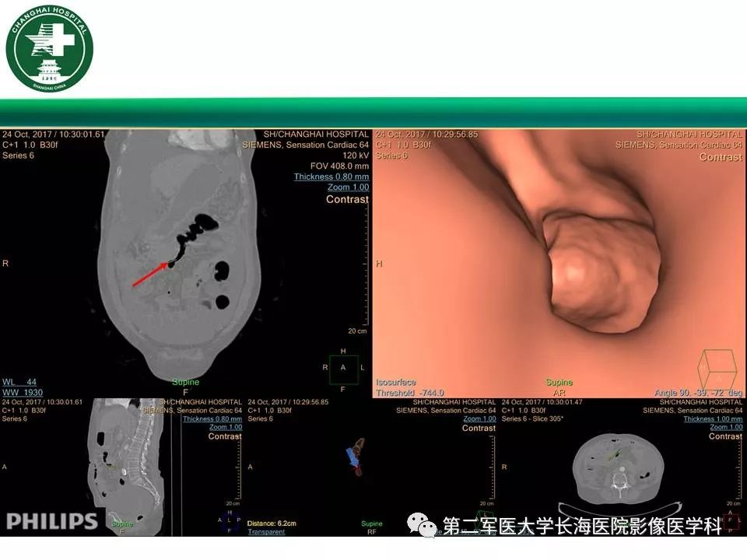This screenshot has width=747, height=560.
Task: Click the Distance: 6.2cm readout
Action: pos(272,523)
